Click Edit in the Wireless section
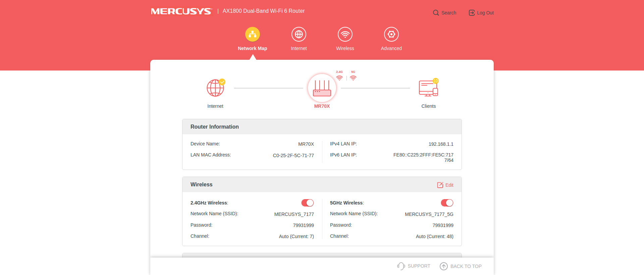Image resolution: width=644 pixels, height=275 pixels. (x=445, y=185)
